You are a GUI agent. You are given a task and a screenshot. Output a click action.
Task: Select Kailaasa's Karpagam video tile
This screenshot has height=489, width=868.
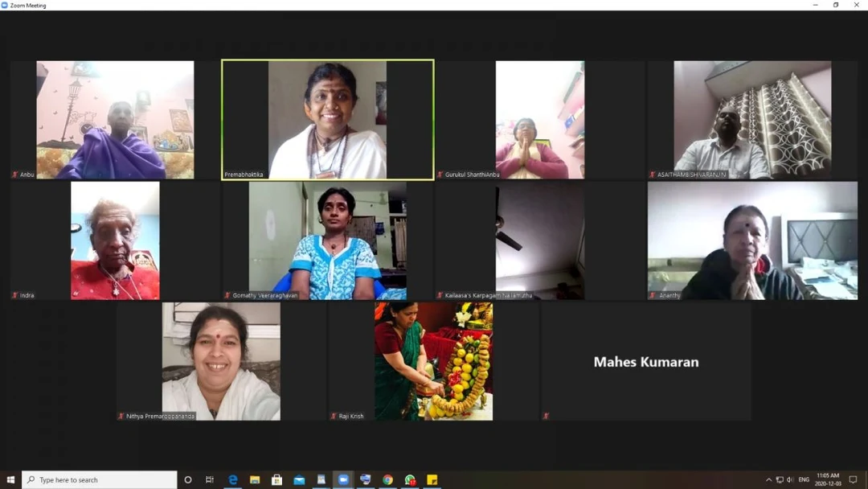point(540,240)
